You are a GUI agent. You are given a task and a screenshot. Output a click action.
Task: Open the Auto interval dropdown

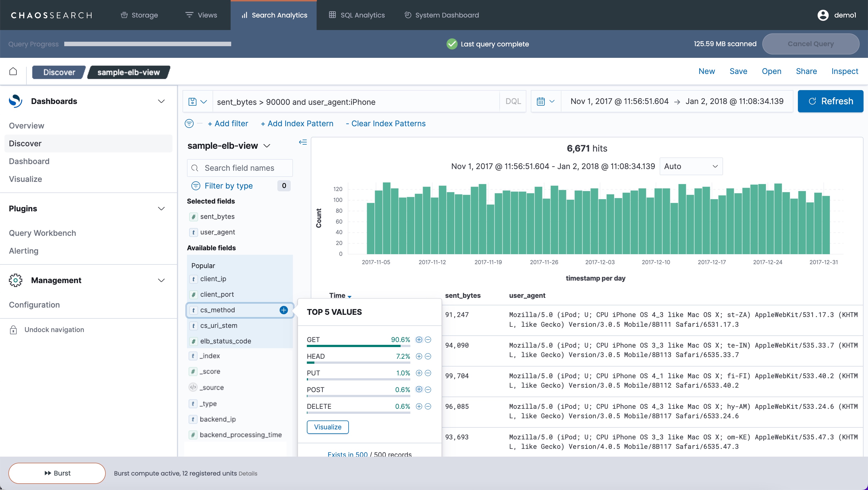pos(691,166)
